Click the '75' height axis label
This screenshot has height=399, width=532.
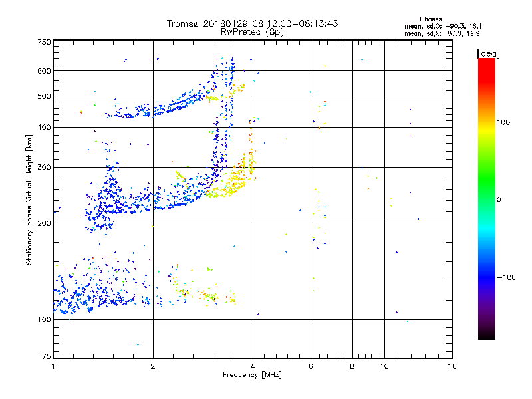click(x=47, y=356)
